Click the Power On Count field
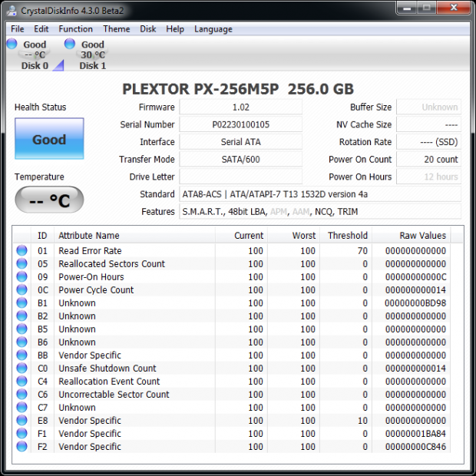 (428, 159)
